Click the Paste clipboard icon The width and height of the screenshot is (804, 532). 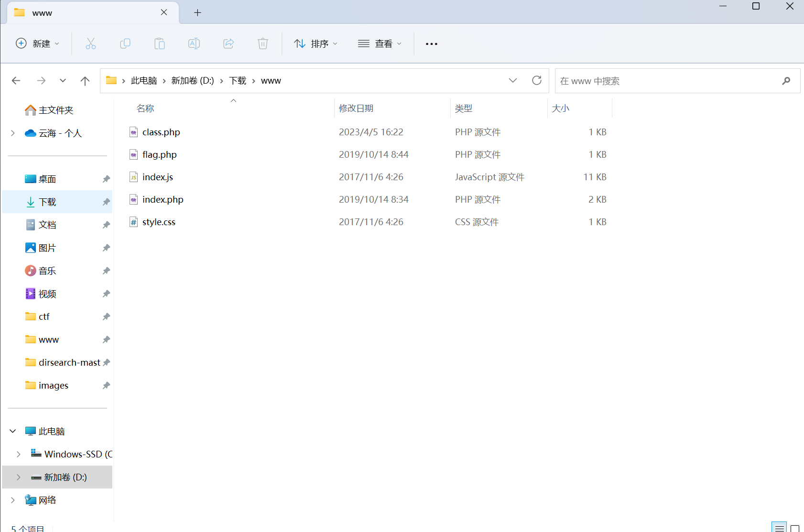click(x=160, y=43)
